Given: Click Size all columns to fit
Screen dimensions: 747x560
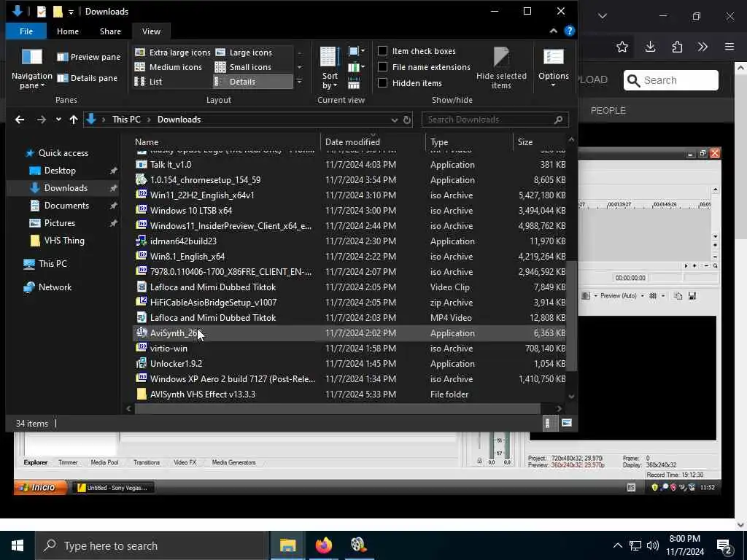Looking at the screenshot, I should point(354,83).
